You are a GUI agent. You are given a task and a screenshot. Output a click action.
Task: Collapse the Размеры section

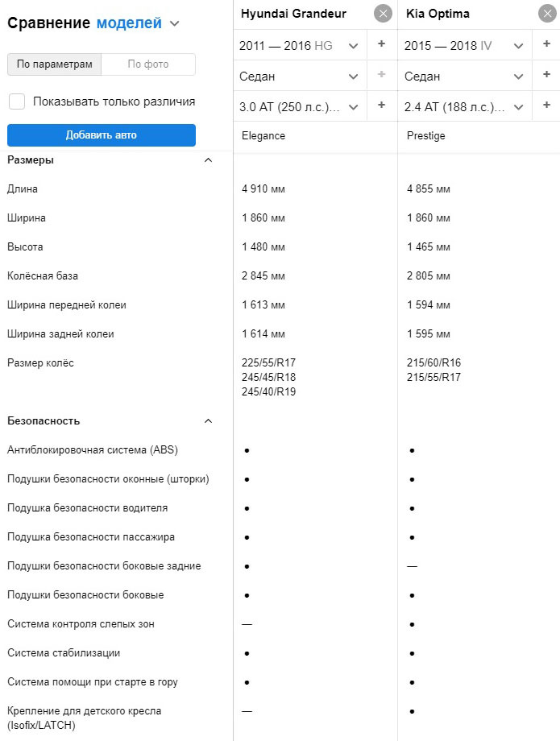[208, 160]
